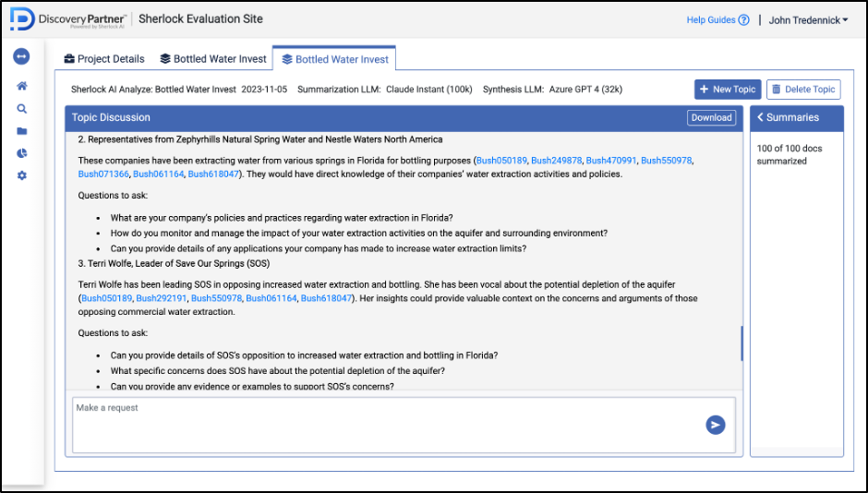The image size is (868, 493).
Task: Open the Bush292191 document link
Action: [162, 298]
